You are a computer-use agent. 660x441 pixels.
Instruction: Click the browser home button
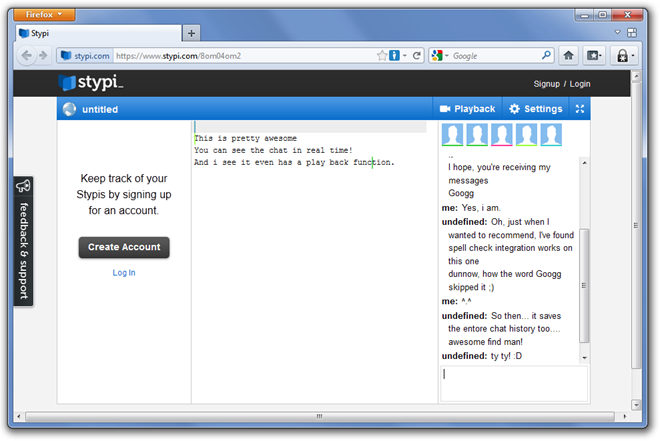pos(569,56)
